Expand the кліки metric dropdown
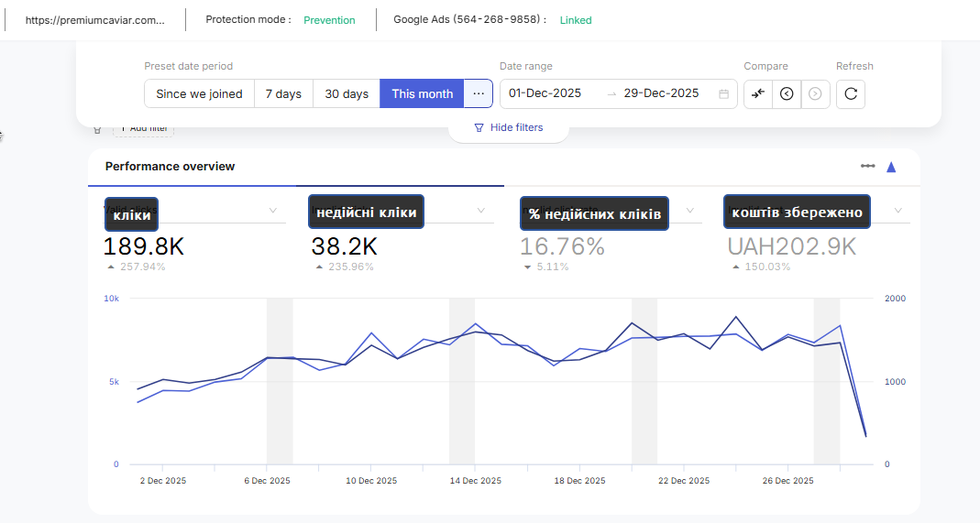Image resolution: width=980 pixels, height=523 pixels. 272,211
